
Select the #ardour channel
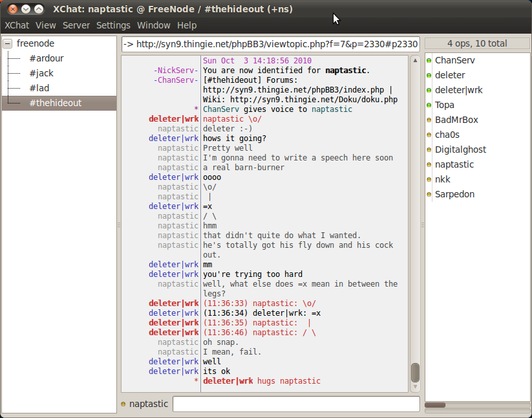pos(47,58)
